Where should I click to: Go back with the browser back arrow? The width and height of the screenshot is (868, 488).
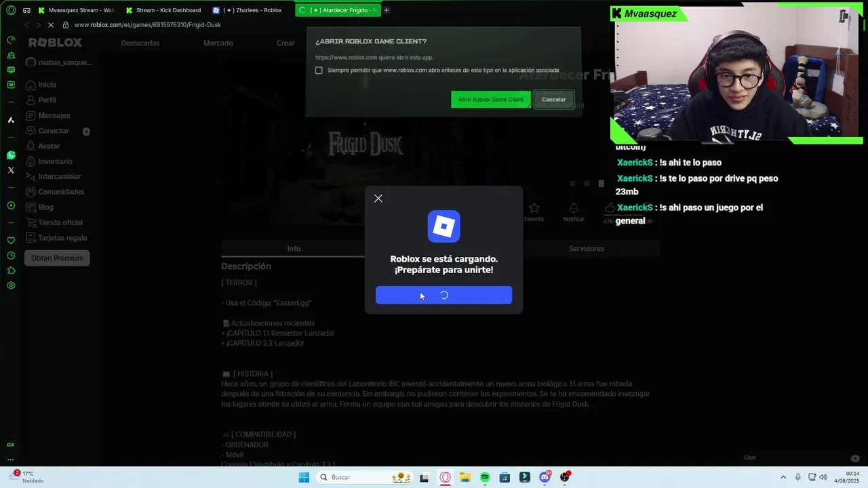[x=26, y=25]
